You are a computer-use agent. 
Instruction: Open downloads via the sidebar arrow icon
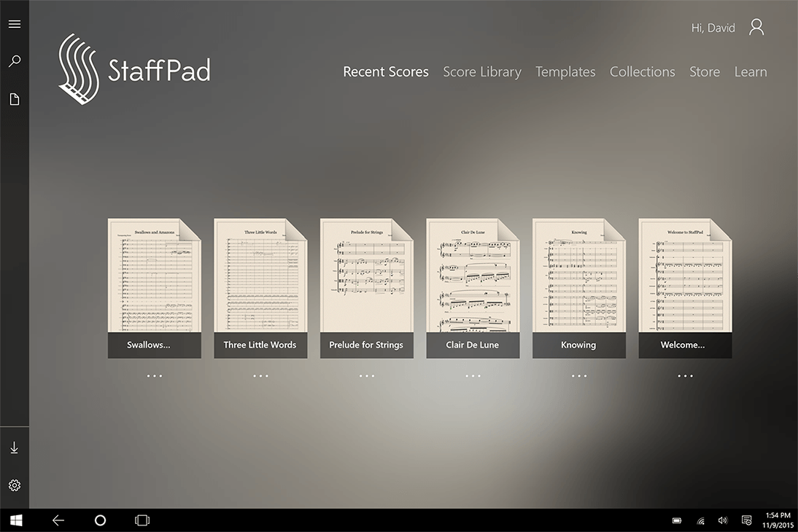[x=15, y=447]
